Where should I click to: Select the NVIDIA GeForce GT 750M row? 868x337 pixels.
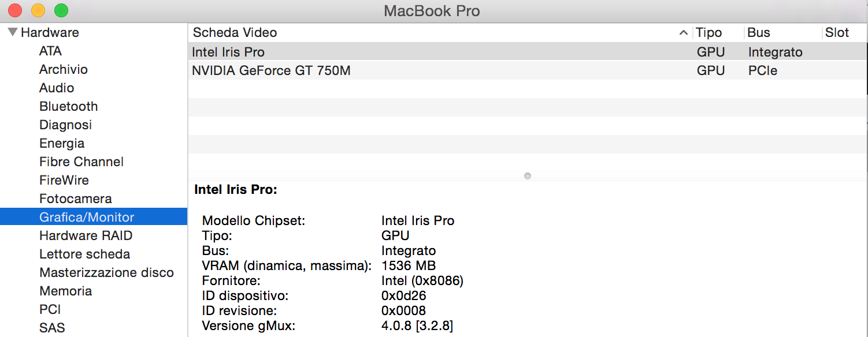527,70
